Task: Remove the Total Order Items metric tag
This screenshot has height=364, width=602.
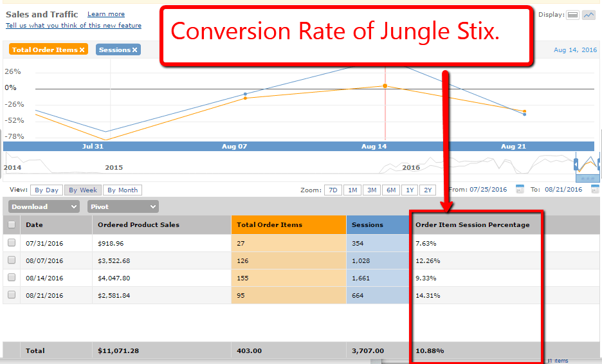Action: pyautogui.click(x=82, y=50)
